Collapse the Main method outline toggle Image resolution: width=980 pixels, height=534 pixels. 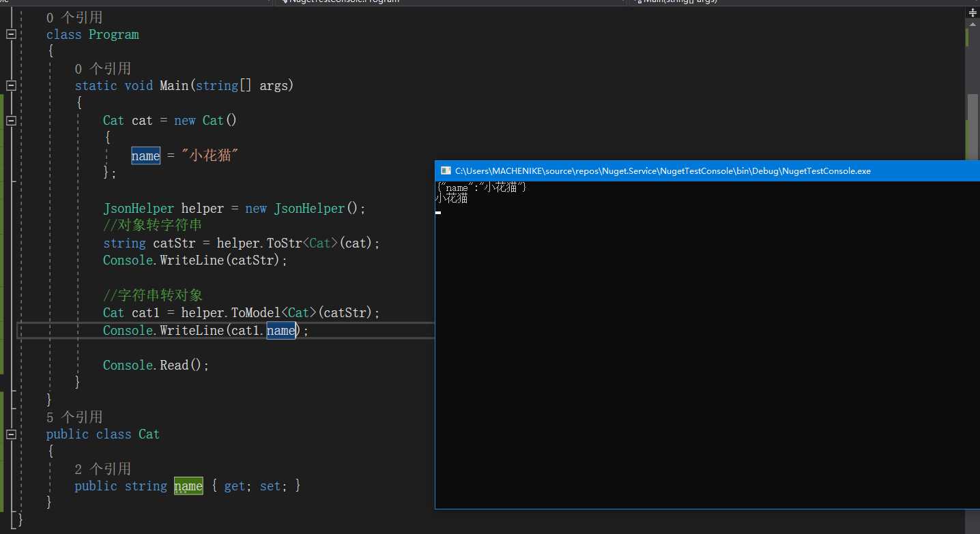(11, 85)
